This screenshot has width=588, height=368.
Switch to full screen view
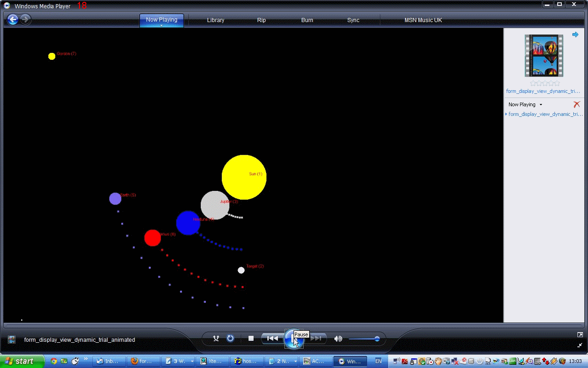[580, 334]
